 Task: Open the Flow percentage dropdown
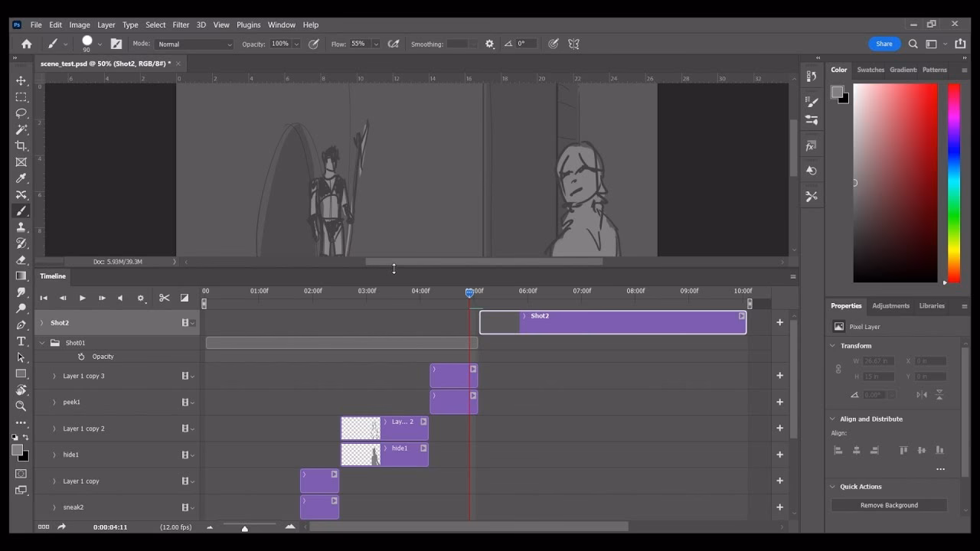(375, 44)
